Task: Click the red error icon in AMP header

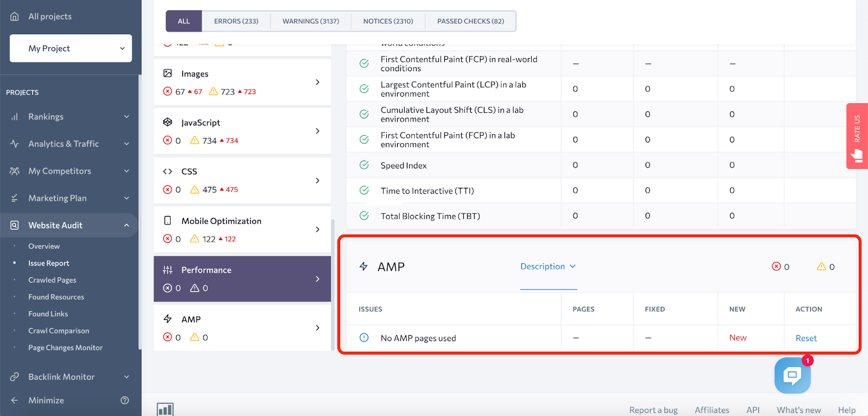Action: 776,266
